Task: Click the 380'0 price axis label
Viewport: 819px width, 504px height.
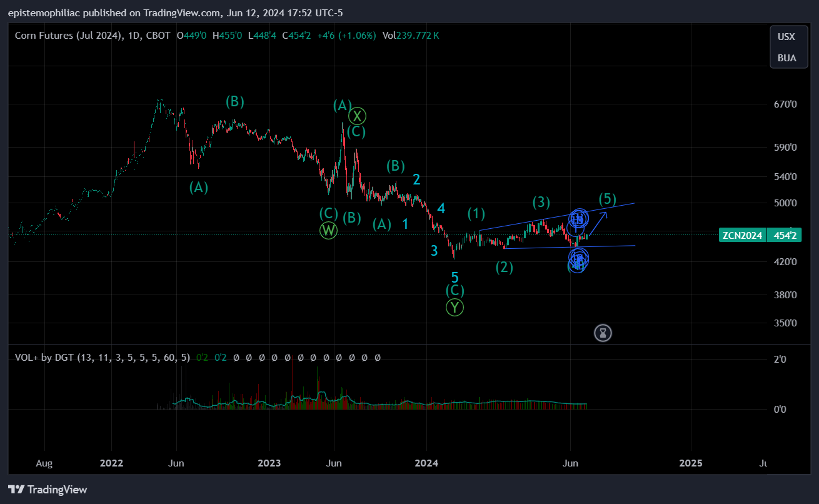Action: (785, 295)
